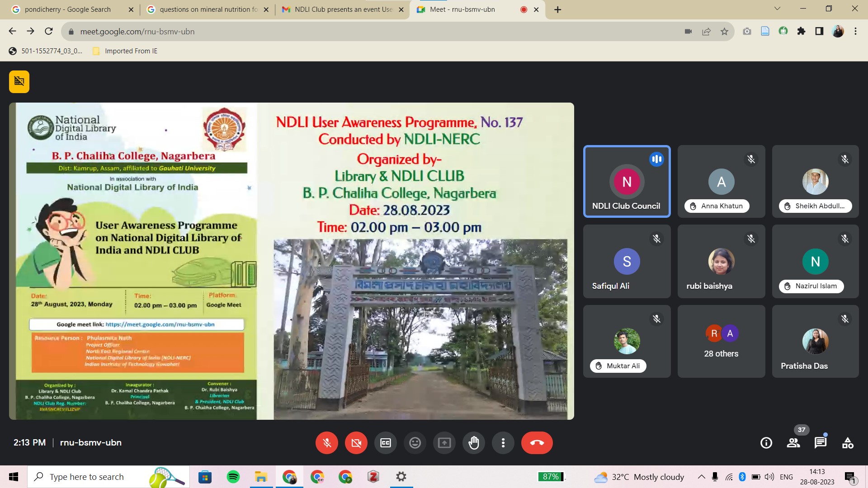Show hidden system tray icons
868x488 pixels.
pos(701,477)
